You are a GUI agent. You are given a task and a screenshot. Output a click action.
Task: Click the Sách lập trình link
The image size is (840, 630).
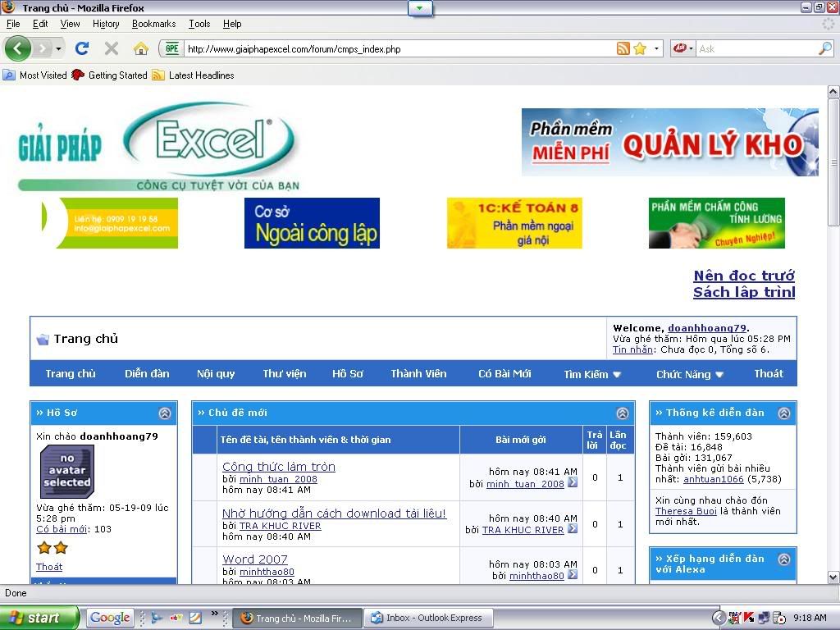[x=744, y=292]
